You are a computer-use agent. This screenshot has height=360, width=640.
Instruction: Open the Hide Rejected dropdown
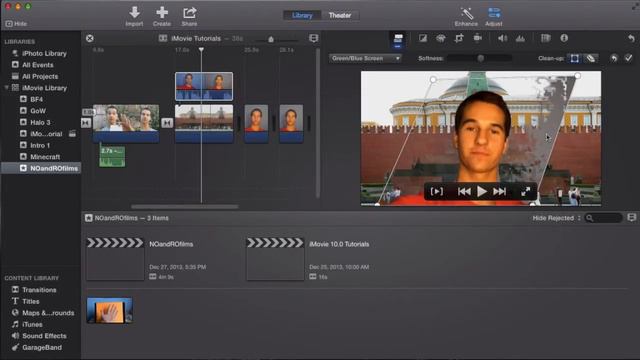coord(556,218)
